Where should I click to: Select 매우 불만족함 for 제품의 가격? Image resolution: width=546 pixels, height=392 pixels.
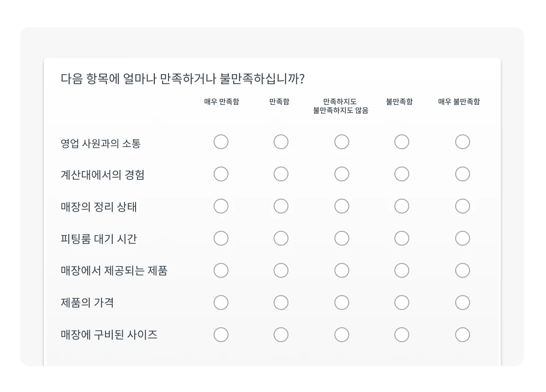tap(463, 302)
